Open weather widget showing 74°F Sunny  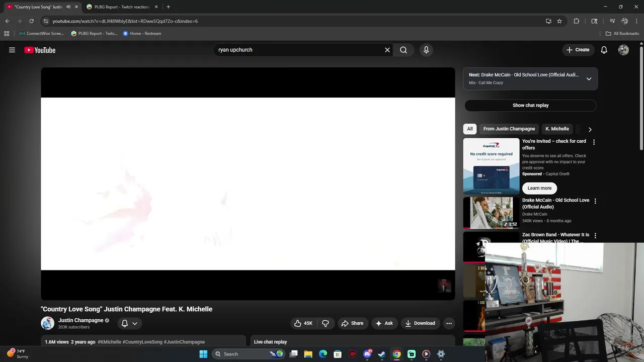click(18, 354)
